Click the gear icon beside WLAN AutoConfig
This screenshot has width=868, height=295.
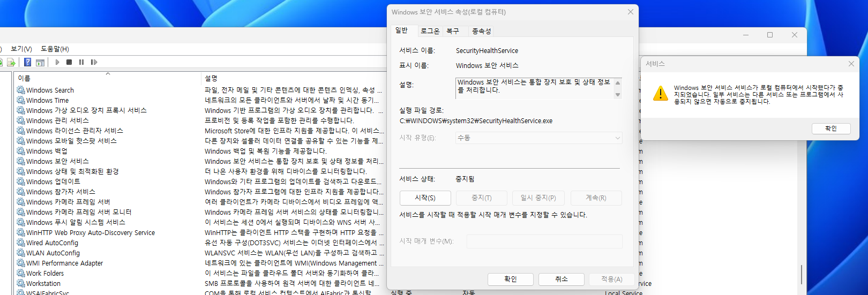(x=21, y=253)
